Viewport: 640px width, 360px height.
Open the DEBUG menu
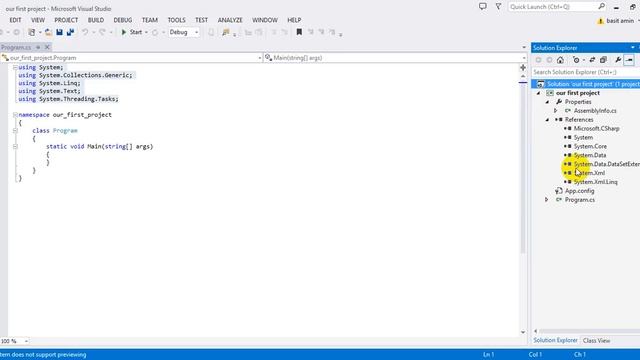123,20
